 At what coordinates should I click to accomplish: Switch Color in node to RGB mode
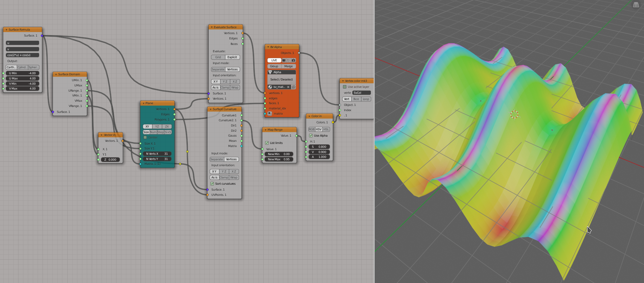click(312, 129)
